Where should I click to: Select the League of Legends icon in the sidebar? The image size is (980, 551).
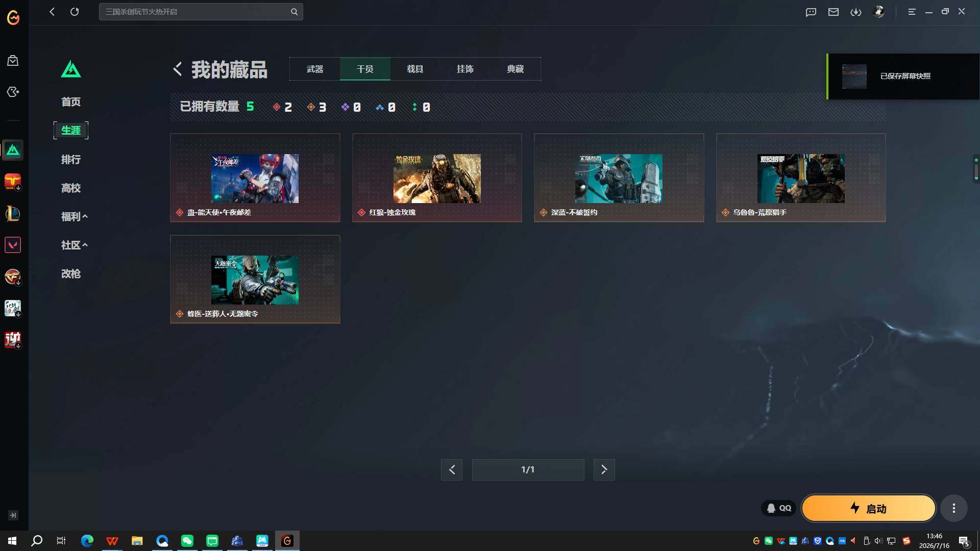13,213
